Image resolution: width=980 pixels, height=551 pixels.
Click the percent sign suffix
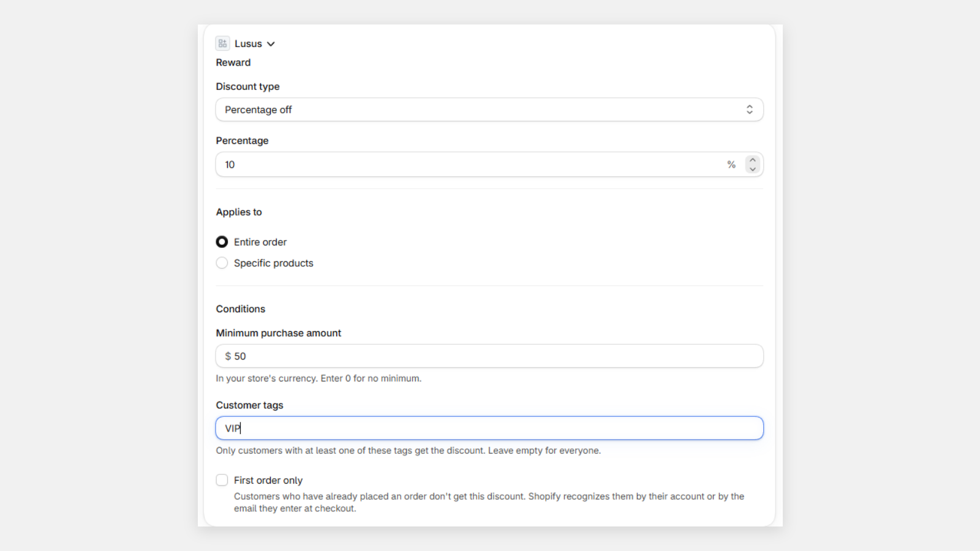pyautogui.click(x=731, y=165)
